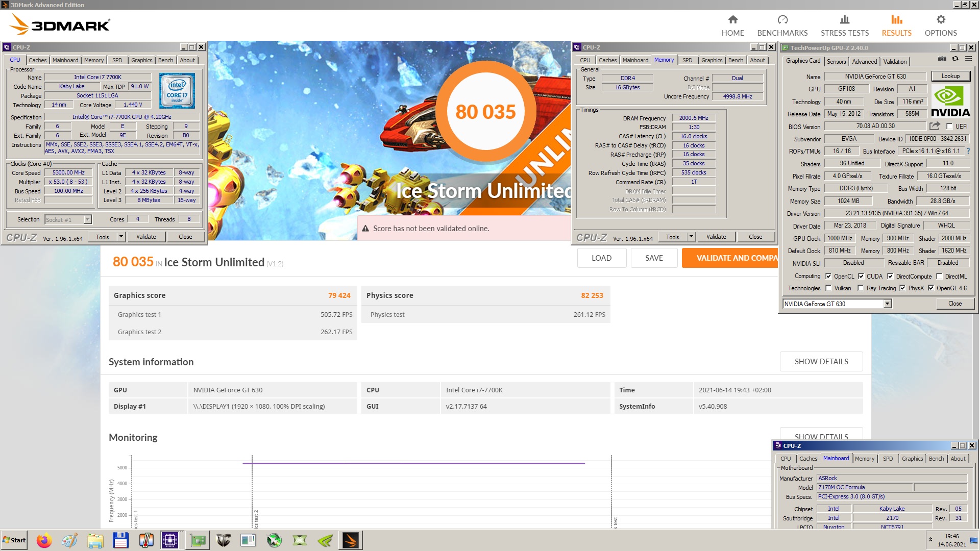Viewport: 980px width, 551px height.
Task: Open the Stress Tests section icon
Action: [x=845, y=19]
